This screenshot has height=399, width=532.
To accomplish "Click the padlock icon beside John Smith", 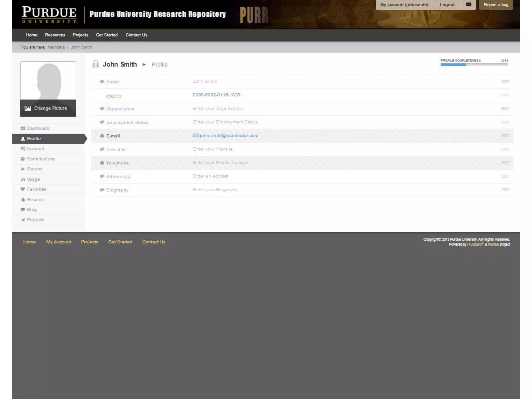I will (96, 64).
